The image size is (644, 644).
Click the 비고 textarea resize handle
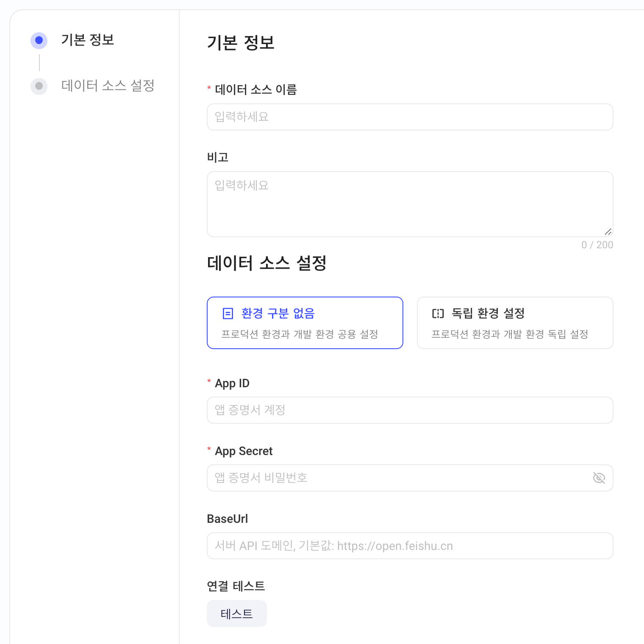pos(608,232)
